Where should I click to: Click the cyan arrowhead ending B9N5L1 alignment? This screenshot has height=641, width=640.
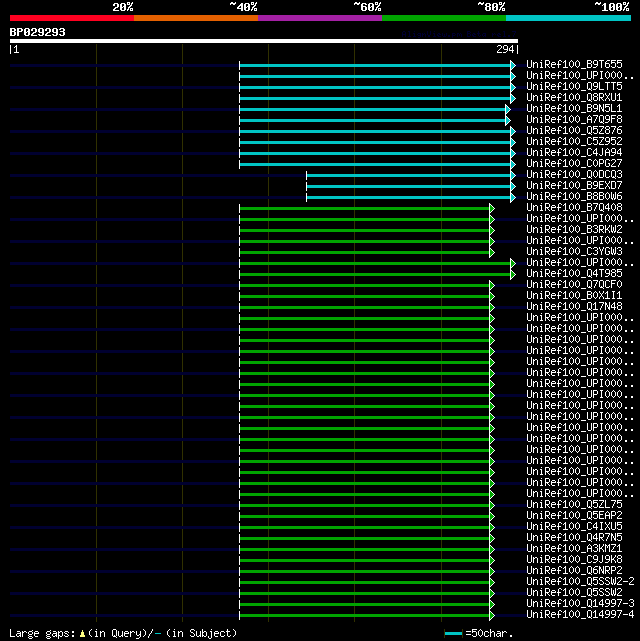click(x=508, y=110)
